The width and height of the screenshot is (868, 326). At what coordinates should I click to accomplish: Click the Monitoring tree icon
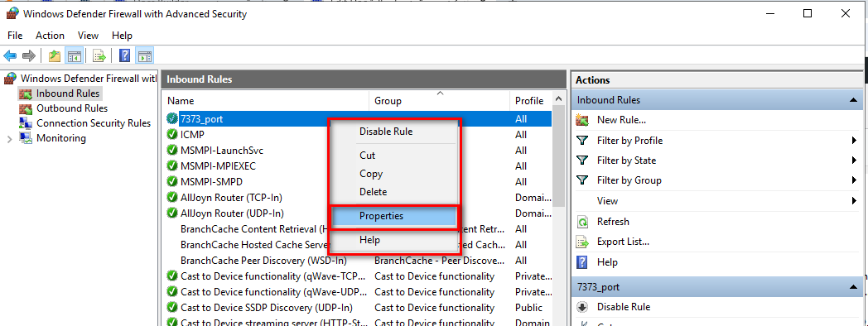tap(26, 138)
